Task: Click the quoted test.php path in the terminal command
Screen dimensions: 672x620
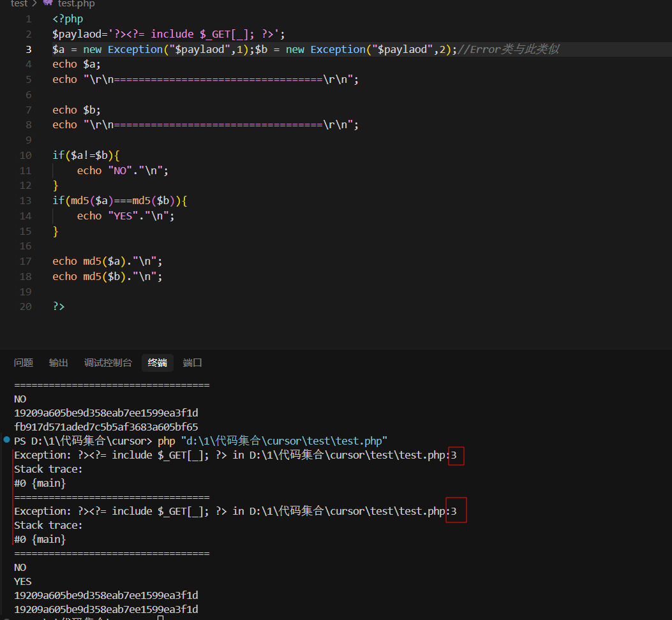Action: 284,441
